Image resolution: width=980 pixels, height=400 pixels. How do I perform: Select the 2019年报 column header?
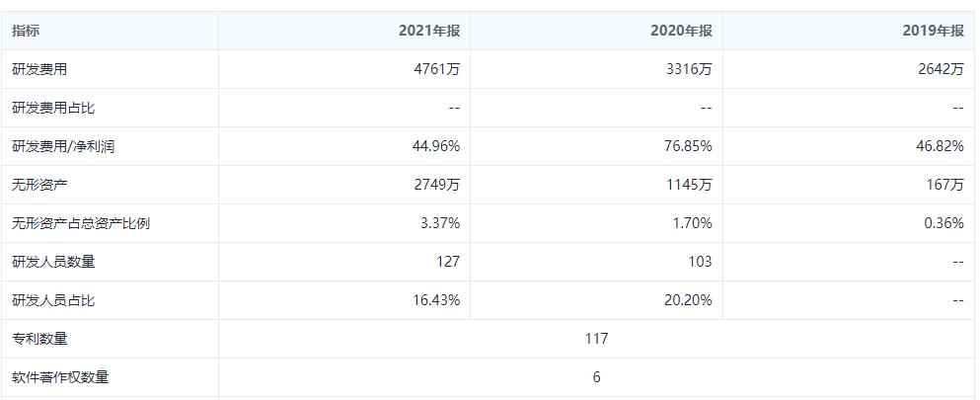(x=933, y=31)
